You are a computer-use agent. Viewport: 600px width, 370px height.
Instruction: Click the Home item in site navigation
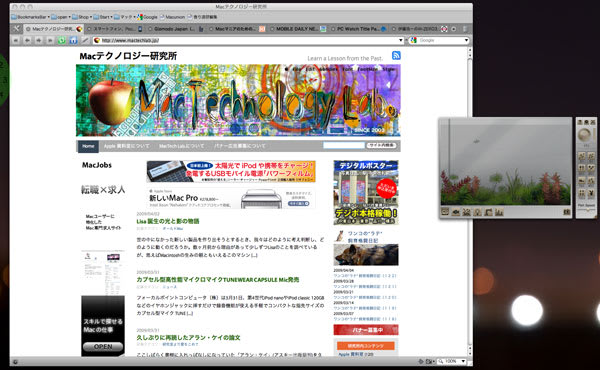coord(88,146)
